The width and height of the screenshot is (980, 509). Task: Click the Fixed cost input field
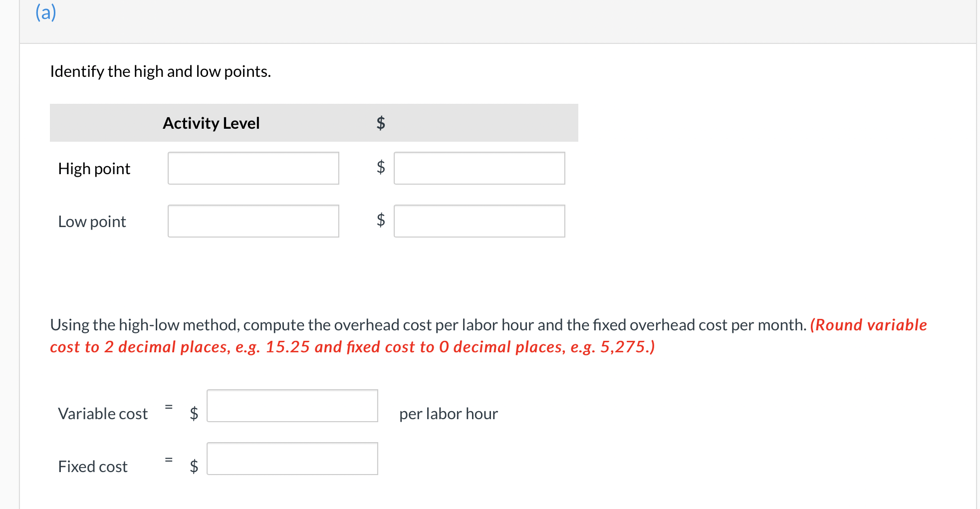[x=292, y=459]
